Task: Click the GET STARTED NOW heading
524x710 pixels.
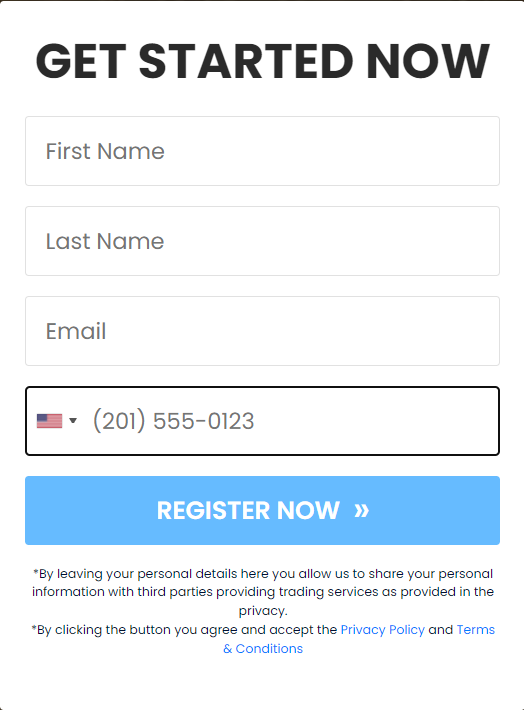Action: point(263,61)
